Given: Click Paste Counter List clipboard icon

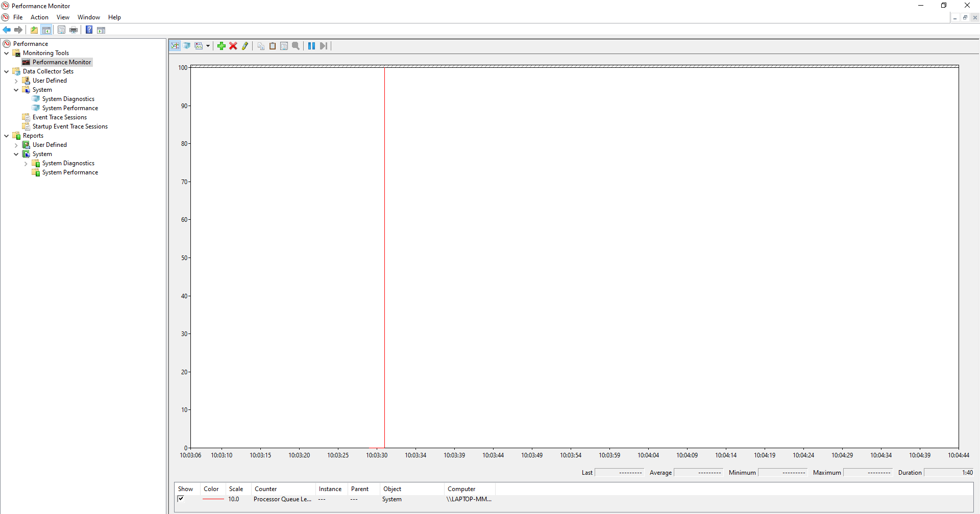Looking at the screenshot, I should click(x=273, y=46).
